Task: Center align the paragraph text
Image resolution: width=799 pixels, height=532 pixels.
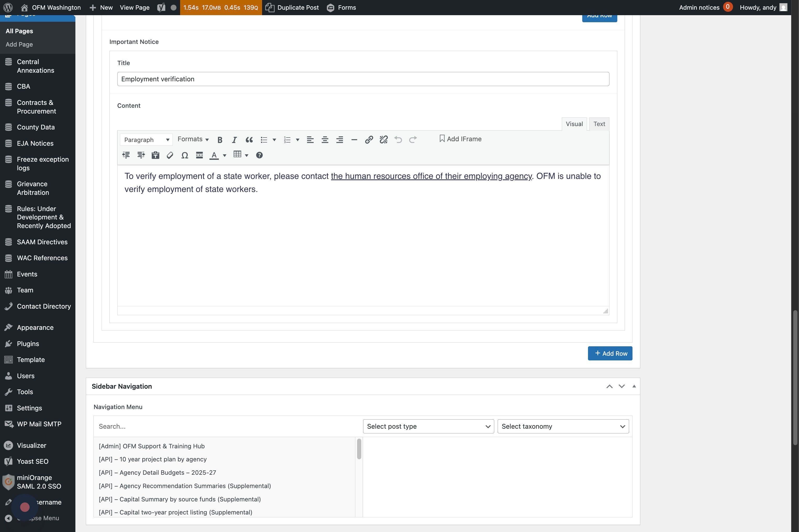Action: click(x=325, y=140)
